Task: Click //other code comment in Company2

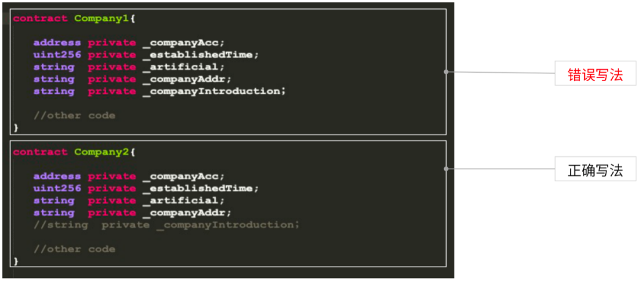Action: 75,249
